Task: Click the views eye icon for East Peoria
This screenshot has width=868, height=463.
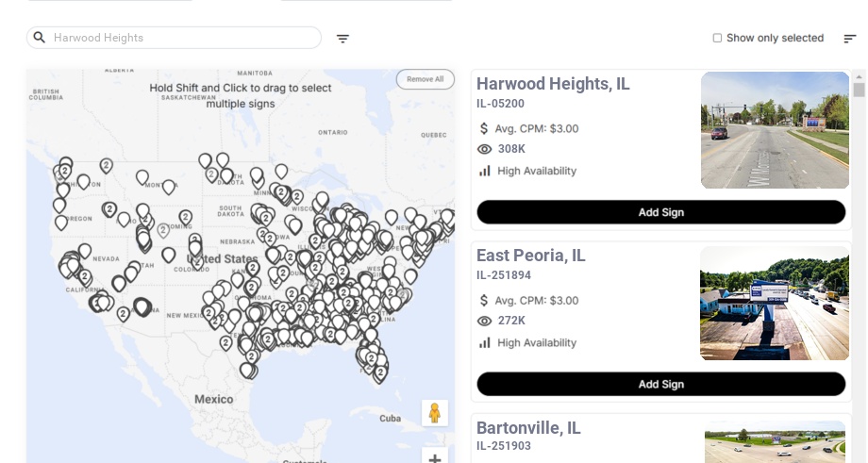Action: pos(485,321)
